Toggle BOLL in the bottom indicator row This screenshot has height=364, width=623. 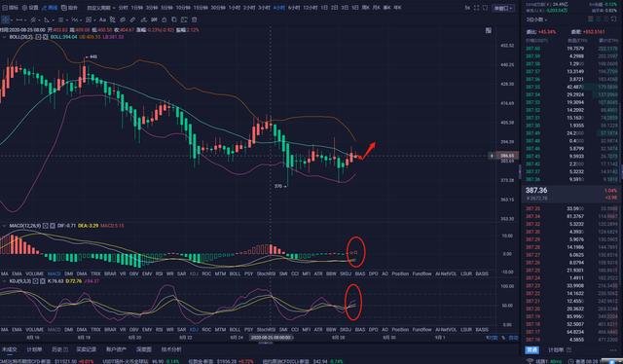pos(235,329)
